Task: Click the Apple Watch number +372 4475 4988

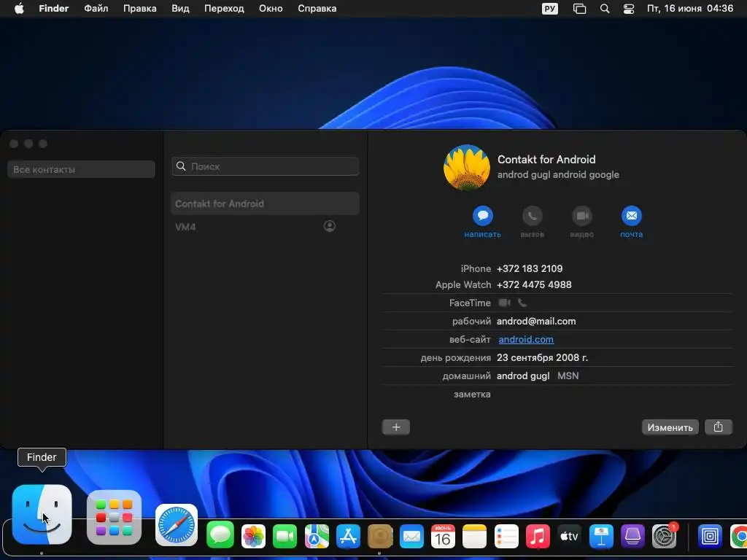Action: pos(533,285)
